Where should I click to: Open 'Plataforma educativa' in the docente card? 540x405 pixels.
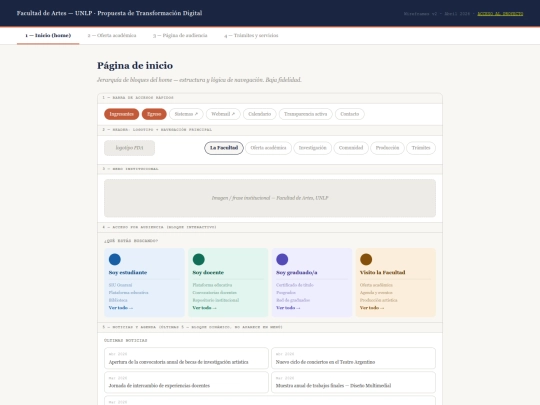(x=212, y=285)
